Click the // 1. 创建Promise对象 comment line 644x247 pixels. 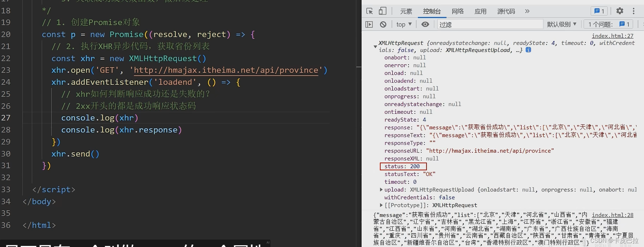[91, 22]
